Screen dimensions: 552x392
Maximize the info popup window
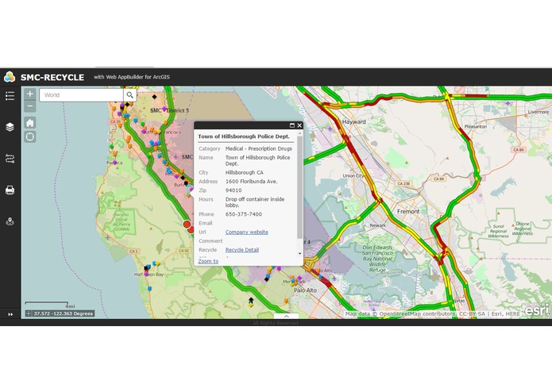click(291, 125)
